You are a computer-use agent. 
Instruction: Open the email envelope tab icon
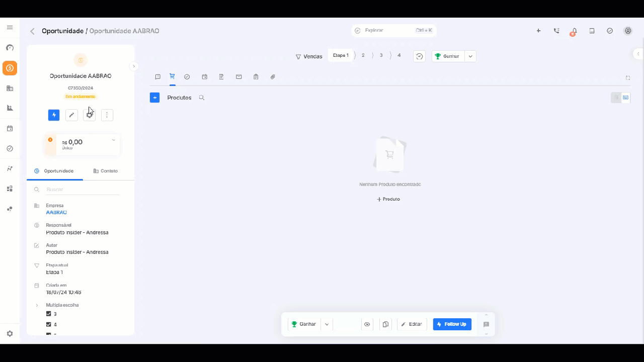pos(239,77)
